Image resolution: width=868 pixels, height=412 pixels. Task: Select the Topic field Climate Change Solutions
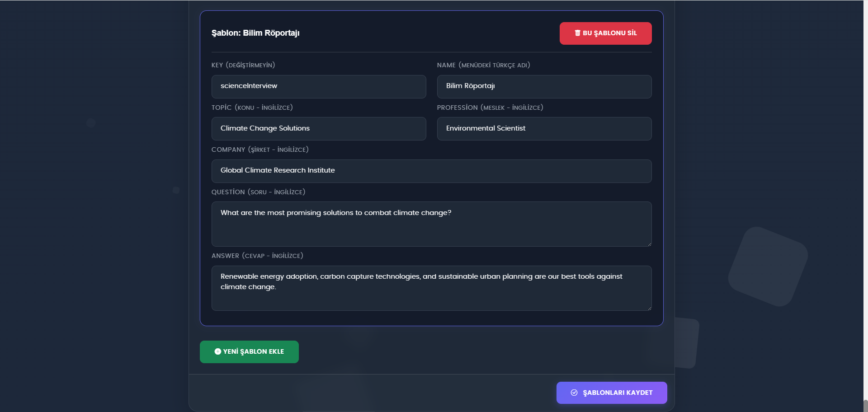click(x=319, y=129)
